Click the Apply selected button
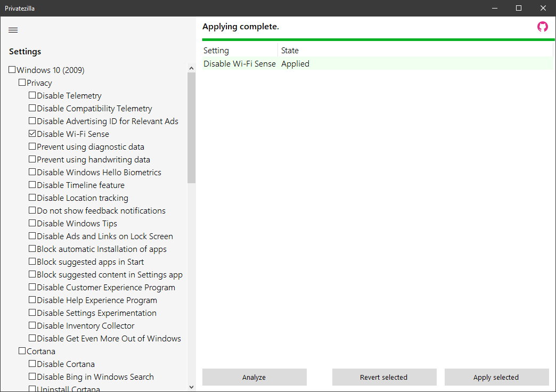 click(x=496, y=377)
